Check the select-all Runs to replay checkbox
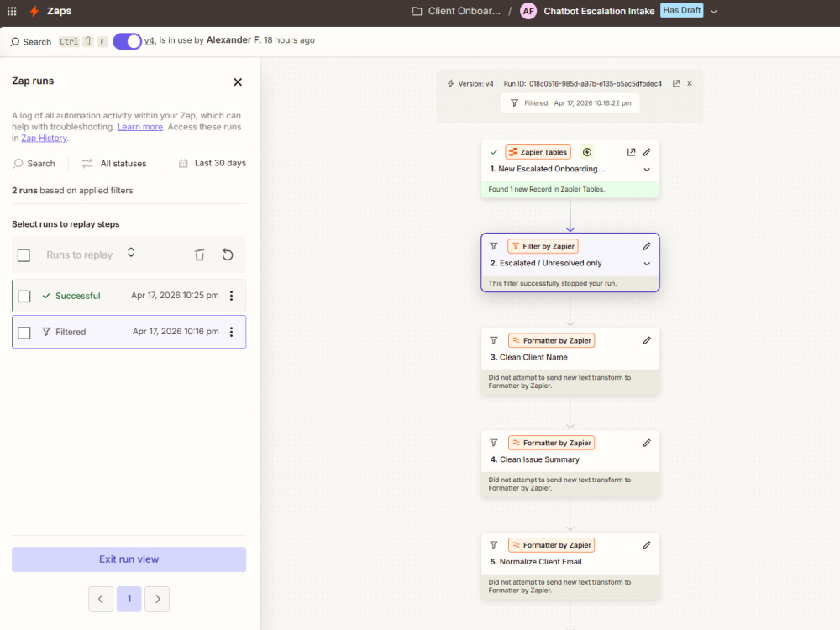The height and width of the screenshot is (630, 840). coord(24,255)
